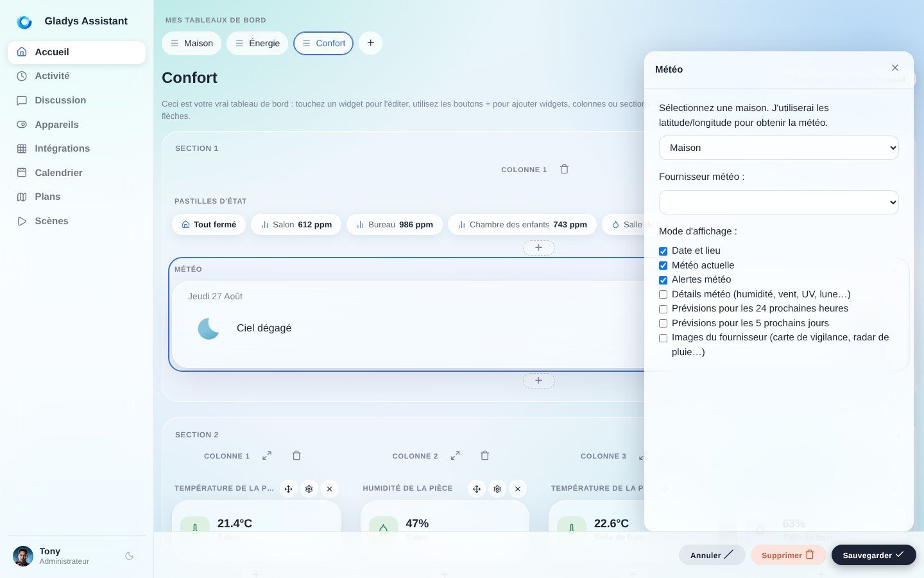Click the Supprimer button
This screenshot has width=924, height=578.
(788, 555)
